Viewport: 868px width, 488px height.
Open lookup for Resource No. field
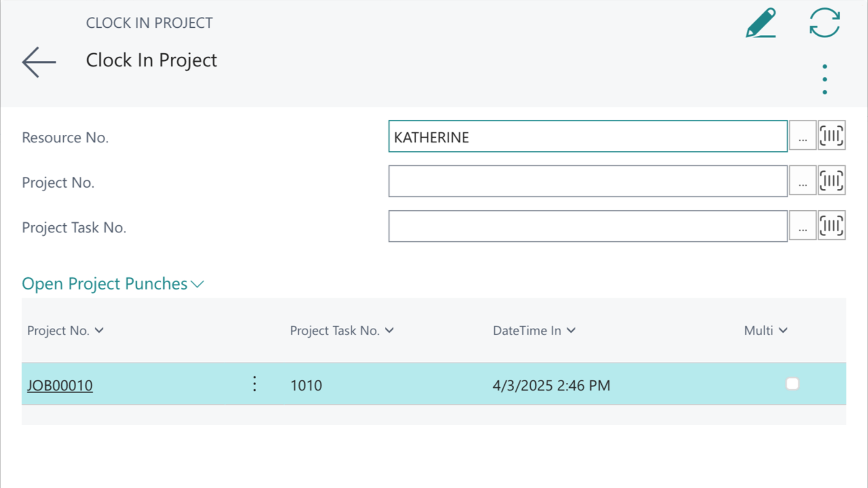click(x=802, y=136)
